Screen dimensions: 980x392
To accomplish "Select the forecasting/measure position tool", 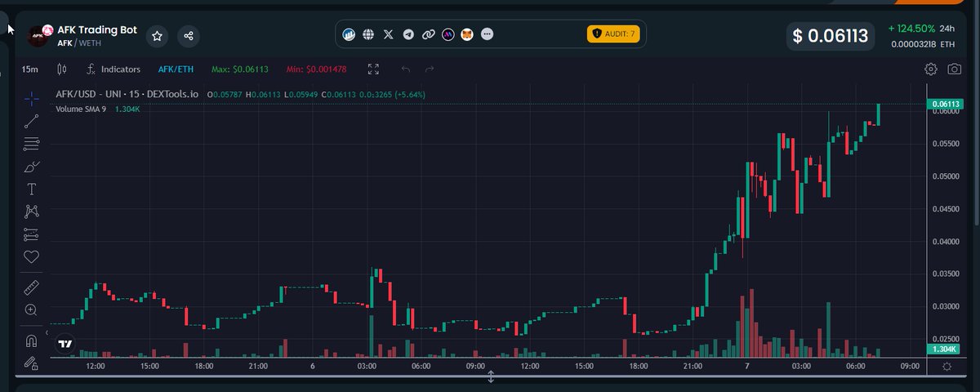I will 32,234.
